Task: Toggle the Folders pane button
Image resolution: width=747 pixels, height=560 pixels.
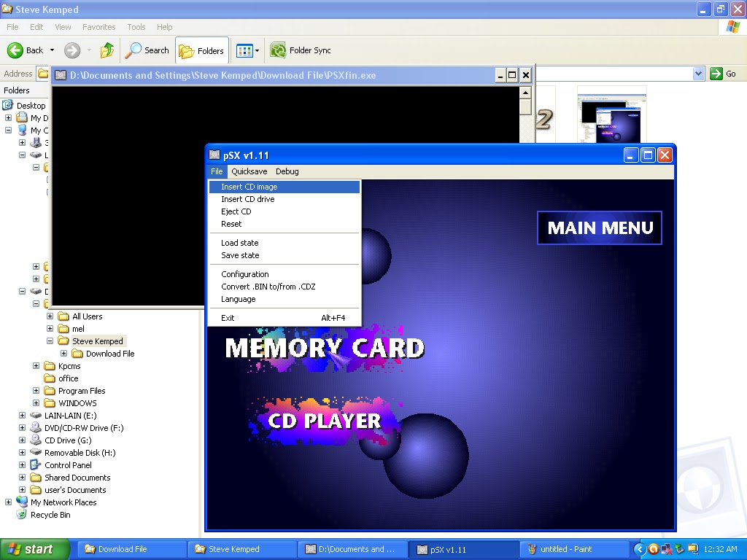Action: click(x=201, y=50)
